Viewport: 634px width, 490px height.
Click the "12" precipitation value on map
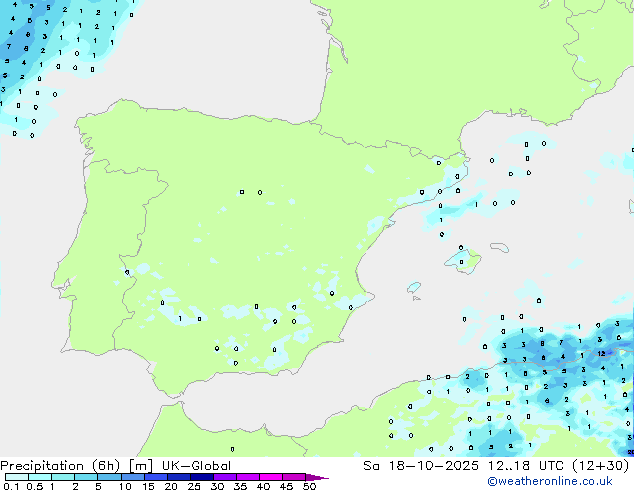(x=601, y=354)
